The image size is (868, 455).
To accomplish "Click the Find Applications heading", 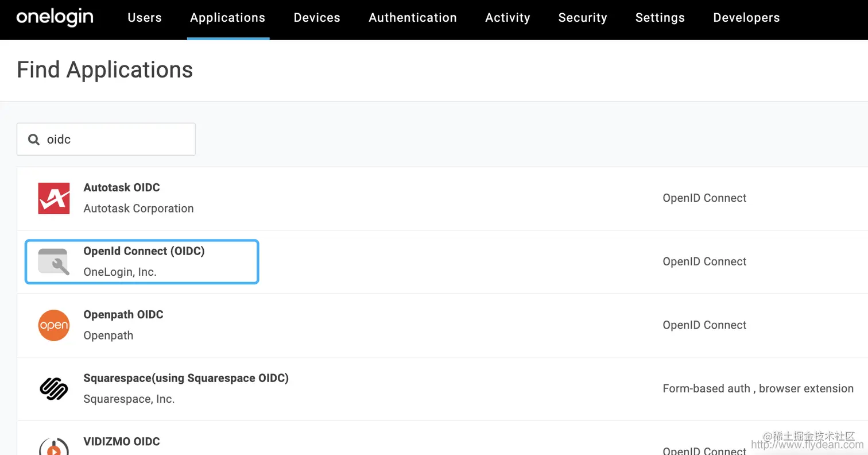I will click(105, 70).
